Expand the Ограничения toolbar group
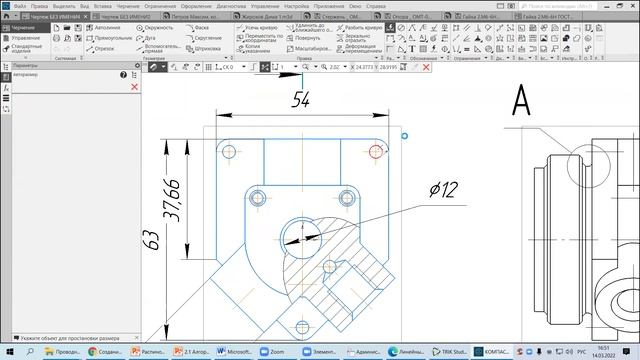Viewport: 640px width, 360px height. tap(486, 58)
